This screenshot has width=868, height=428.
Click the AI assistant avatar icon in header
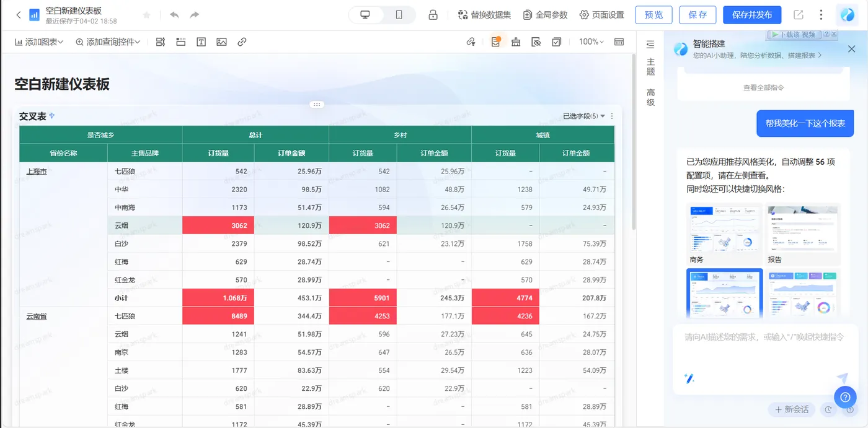pyautogui.click(x=846, y=15)
